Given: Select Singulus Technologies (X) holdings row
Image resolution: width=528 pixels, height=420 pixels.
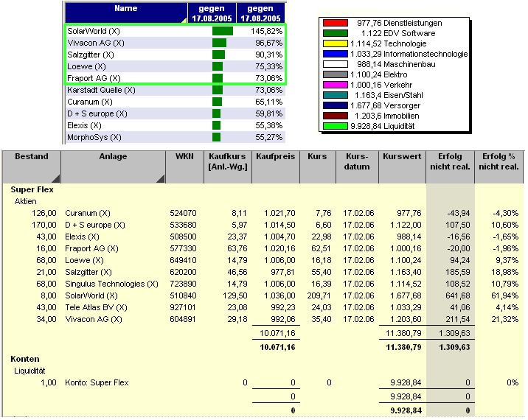Looking at the screenshot, I should 263,284.
